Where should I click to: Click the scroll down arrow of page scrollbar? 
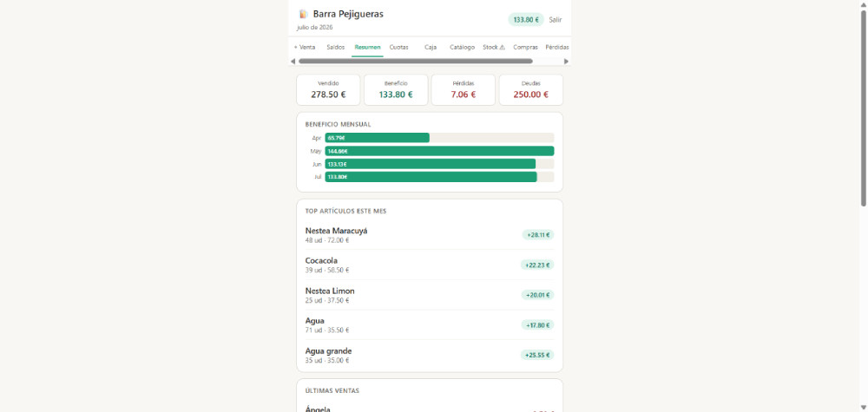pyautogui.click(x=864, y=408)
